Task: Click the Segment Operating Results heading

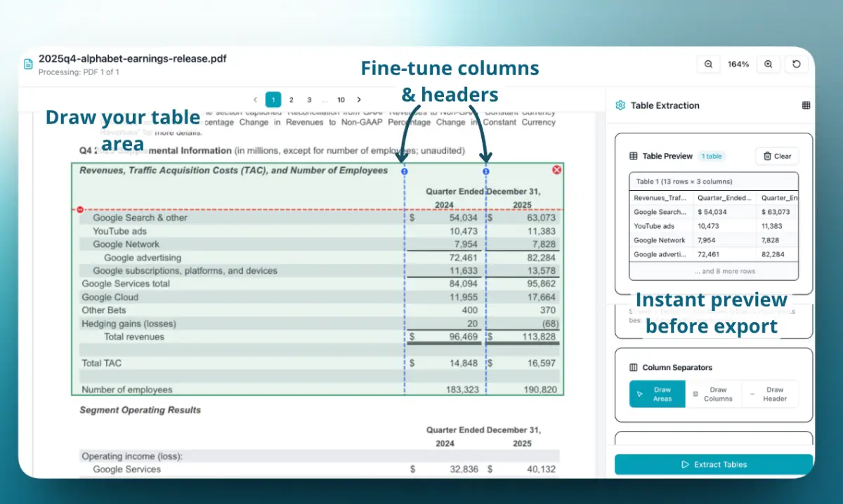Action: [140, 410]
